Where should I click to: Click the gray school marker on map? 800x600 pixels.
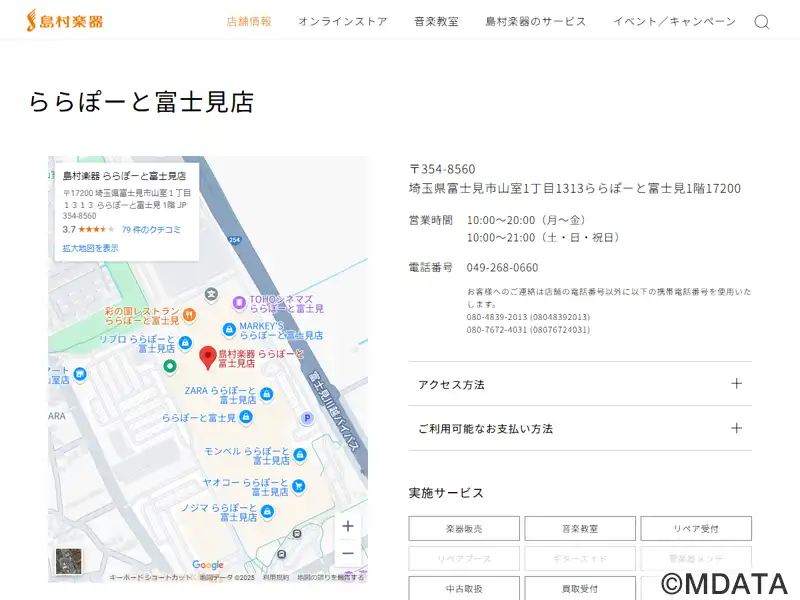pyautogui.click(x=211, y=294)
